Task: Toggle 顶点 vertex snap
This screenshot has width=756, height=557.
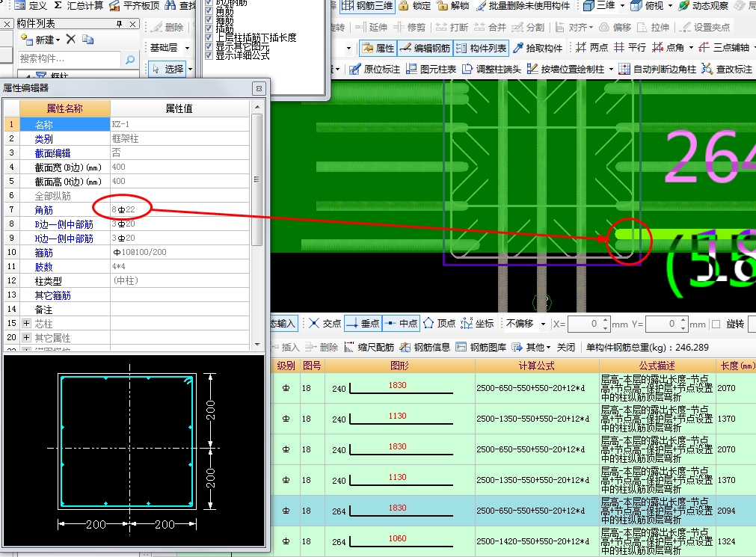Action: point(439,323)
